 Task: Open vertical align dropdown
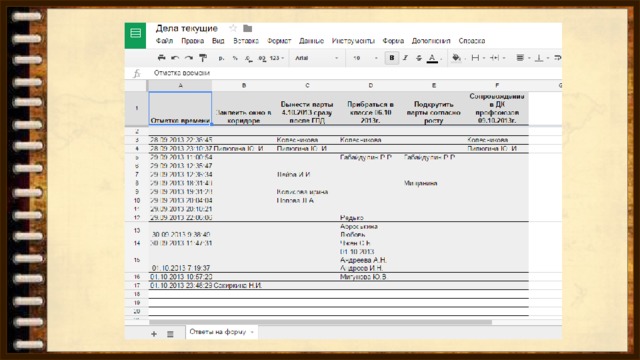(541, 58)
